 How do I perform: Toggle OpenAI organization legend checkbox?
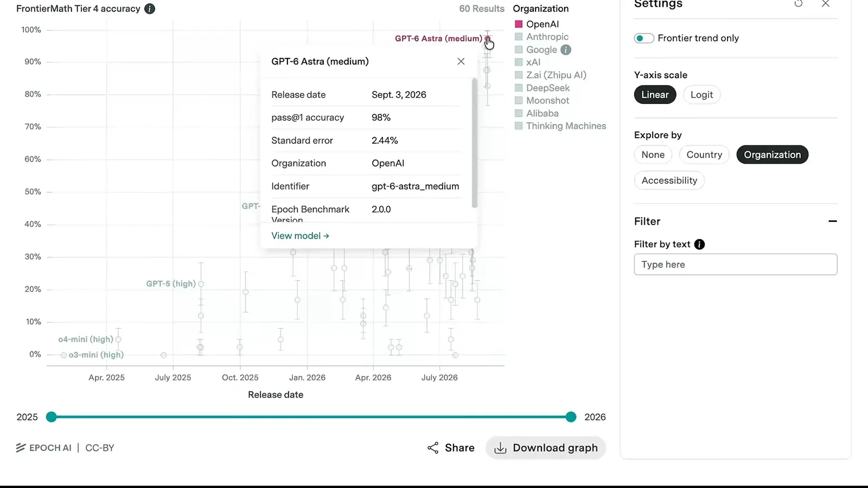519,24
